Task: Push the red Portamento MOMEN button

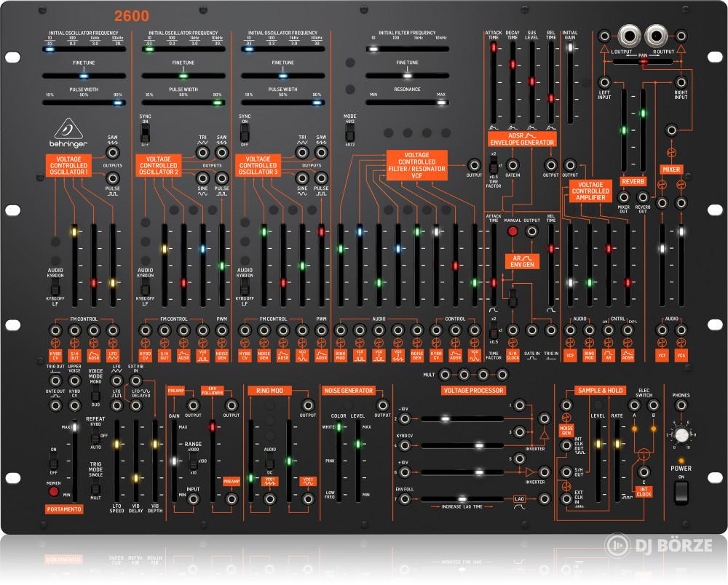Action: tap(53, 492)
